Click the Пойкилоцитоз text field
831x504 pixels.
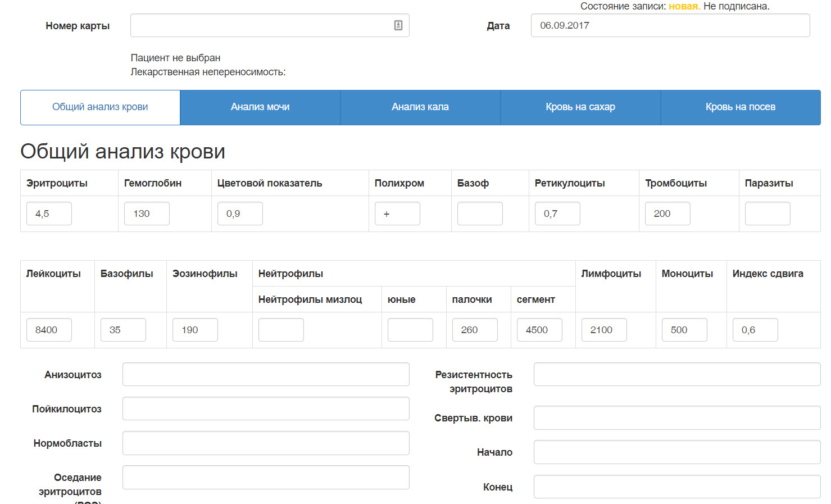pos(266,408)
